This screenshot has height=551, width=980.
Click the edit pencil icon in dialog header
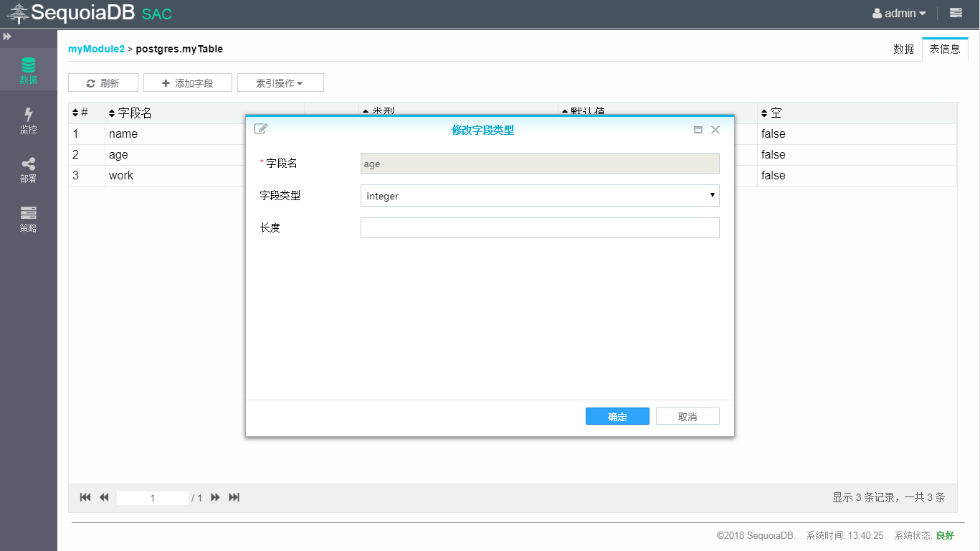[260, 128]
